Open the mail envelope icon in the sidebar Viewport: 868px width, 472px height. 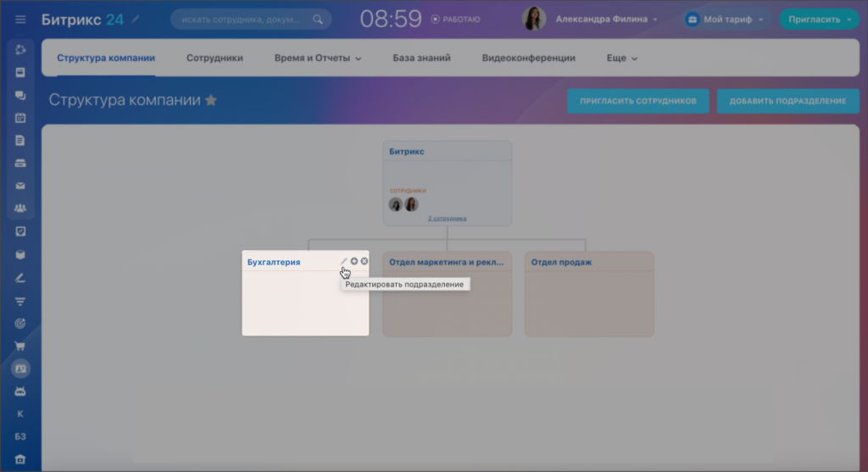(x=20, y=186)
